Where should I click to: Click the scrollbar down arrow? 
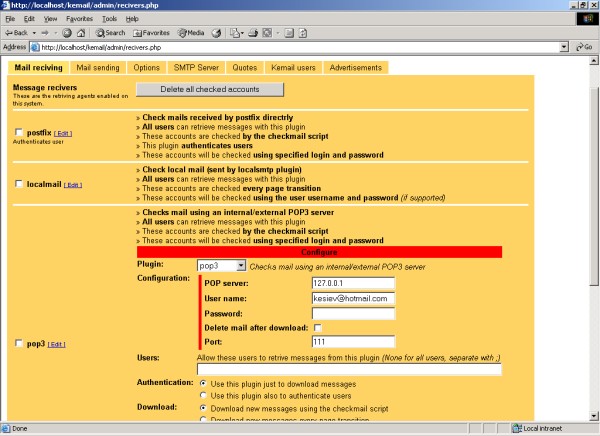coord(593,416)
